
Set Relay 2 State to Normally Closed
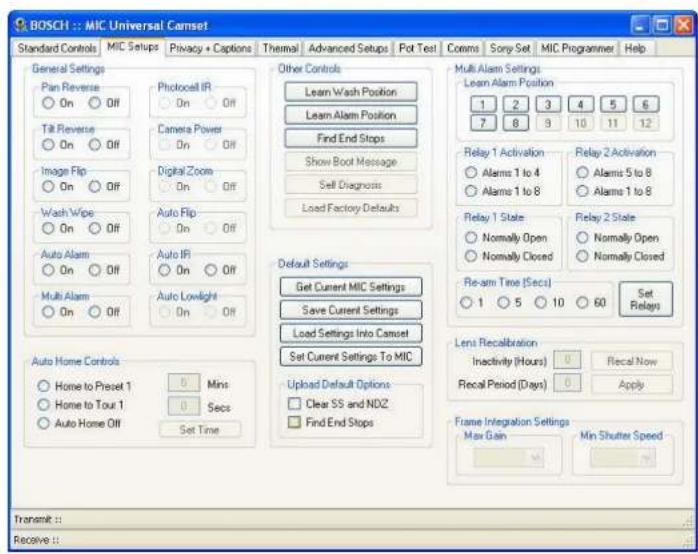(582, 256)
